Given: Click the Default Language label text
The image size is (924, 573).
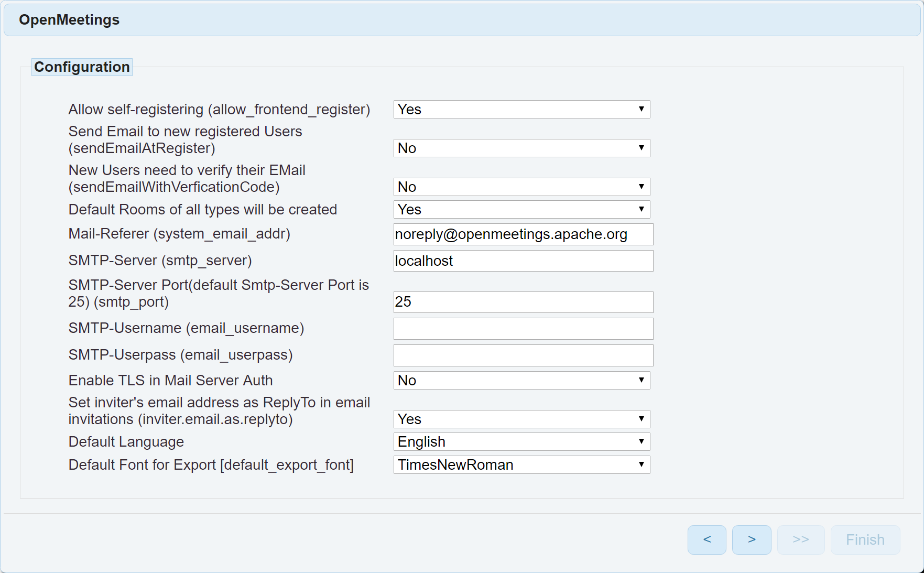Looking at the screenshot, I should point(126,442).
